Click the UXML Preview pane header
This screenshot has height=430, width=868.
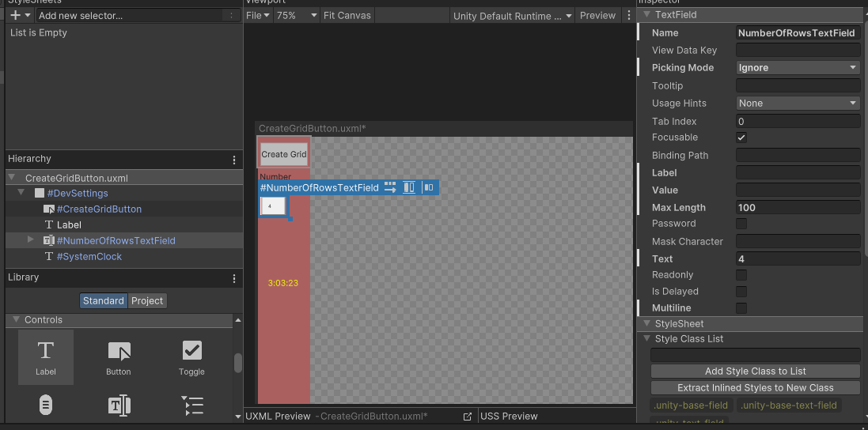279,417
